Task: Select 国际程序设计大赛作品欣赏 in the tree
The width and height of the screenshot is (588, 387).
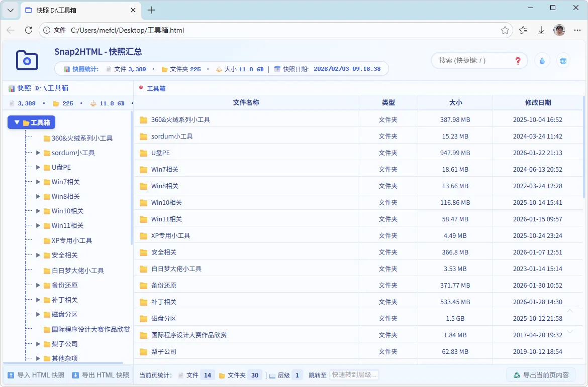Action: tap(87, 329)
